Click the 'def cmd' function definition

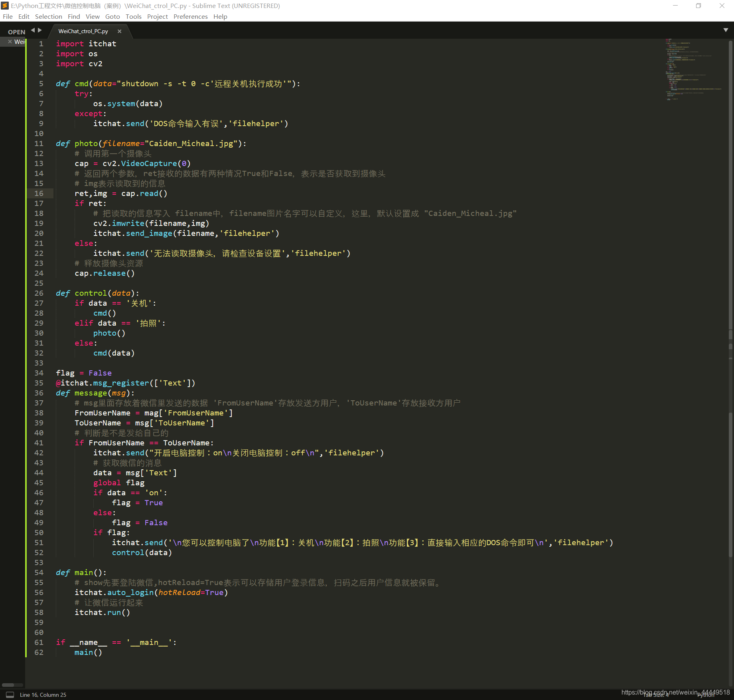[178, 83]
